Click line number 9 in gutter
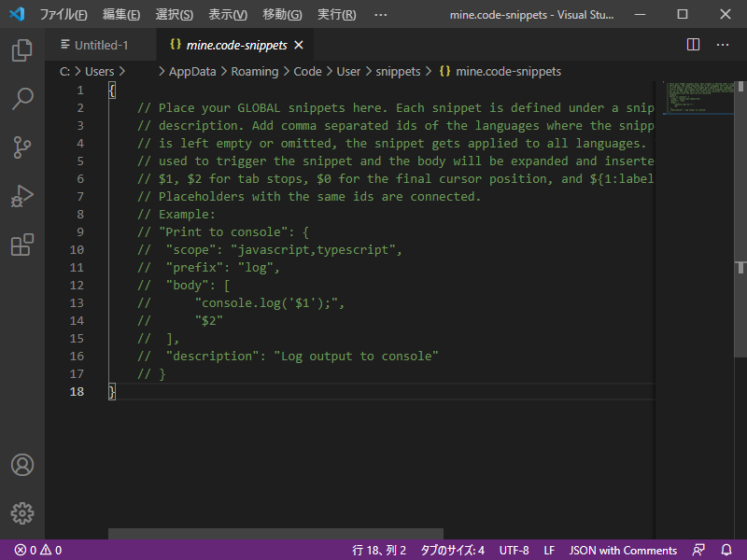Image resolution: width=747 pixels, height=560 pixels. coord(80,231)
